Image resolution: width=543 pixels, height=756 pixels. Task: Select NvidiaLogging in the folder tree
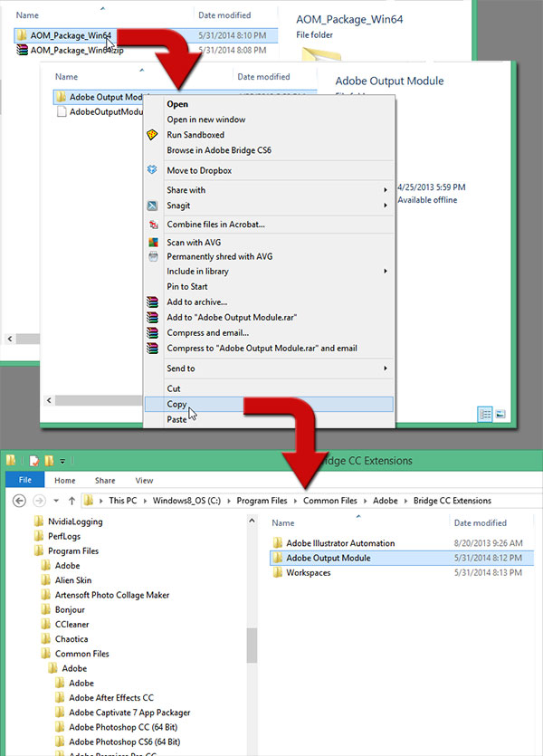point(75,522)
